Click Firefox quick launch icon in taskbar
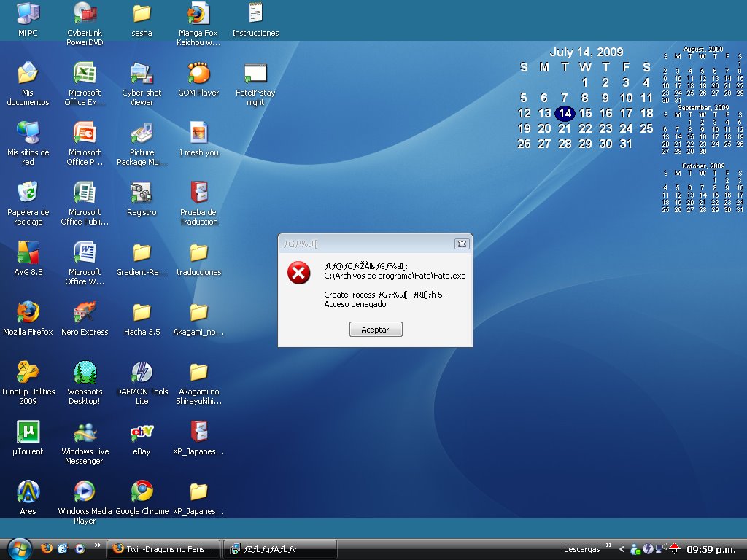 click(x=47, y=548)
